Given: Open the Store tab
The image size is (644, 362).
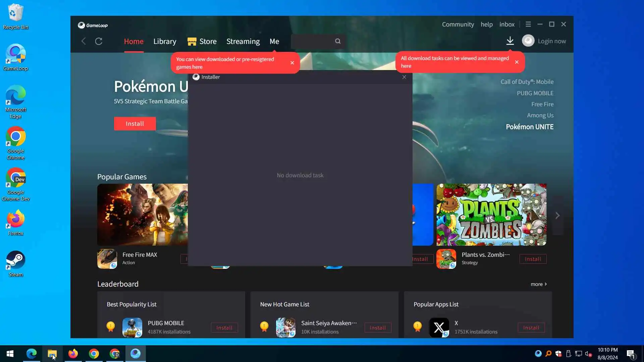Looking at the screenshot, I should [x=202, y=42].
